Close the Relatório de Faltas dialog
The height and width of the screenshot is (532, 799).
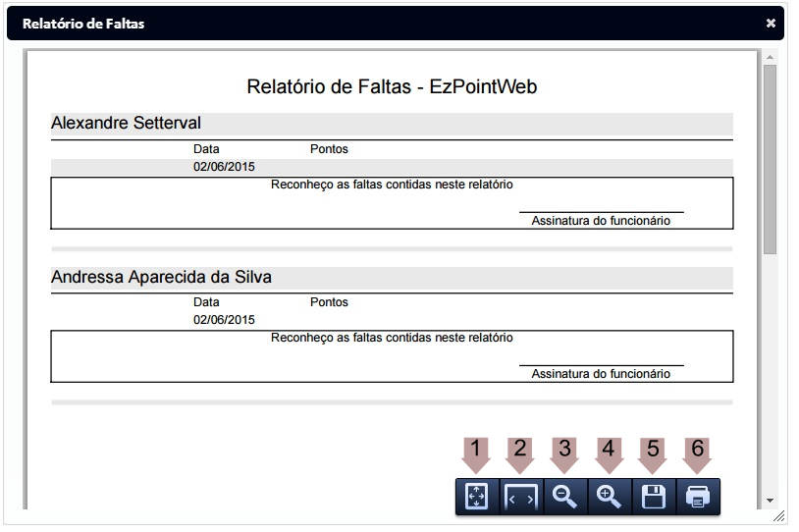[771, 24]
